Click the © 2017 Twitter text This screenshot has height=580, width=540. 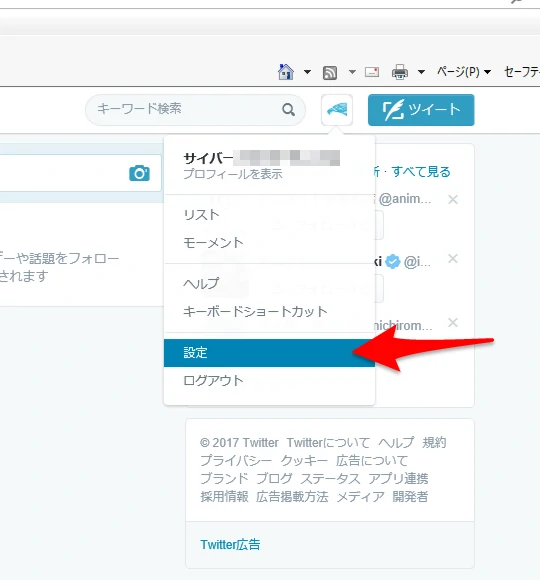point(239,442)
